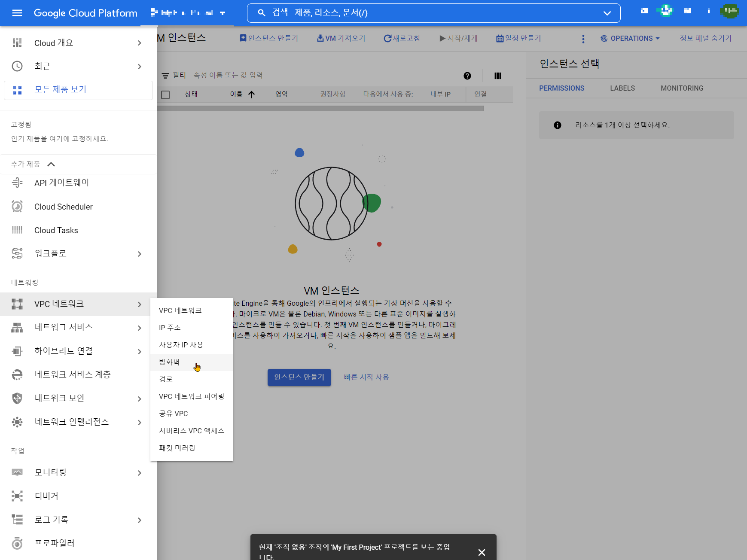Switch to the PERMISSIONS tab

pyautogui.click(x=561, y=88)
